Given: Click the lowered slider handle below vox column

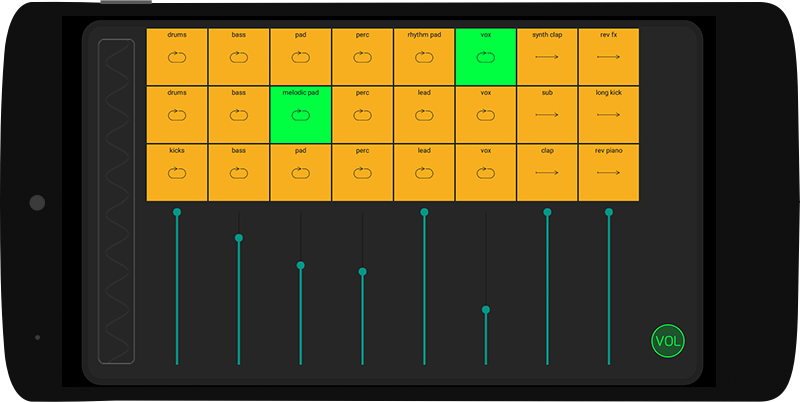Looking at the screenshot, I should [x=486, y=310].
